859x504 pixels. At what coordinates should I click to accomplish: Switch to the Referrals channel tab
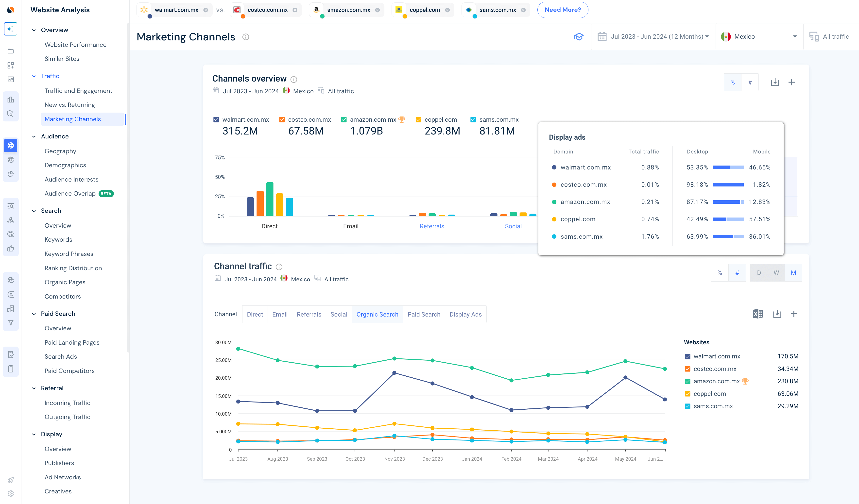tap(309, 314)
